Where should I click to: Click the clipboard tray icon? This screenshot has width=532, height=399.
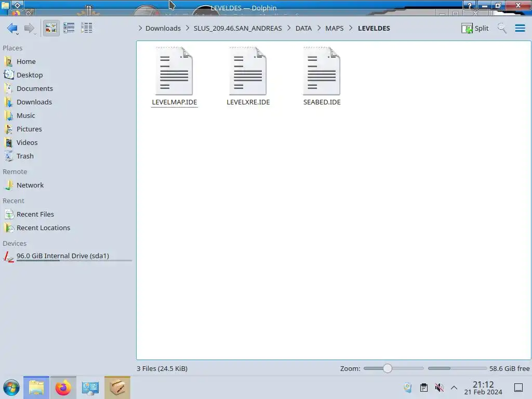(423, 388)
